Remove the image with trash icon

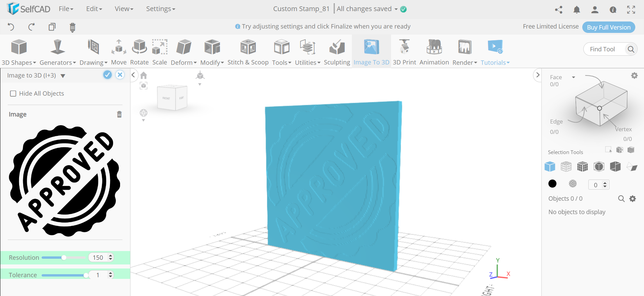(x=119, y=114)
